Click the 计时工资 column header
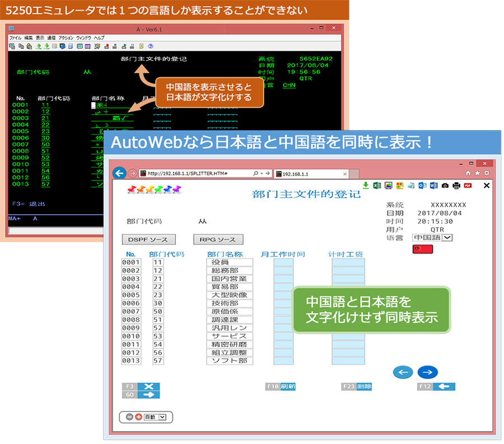504x444 pixels. [346, 254]
